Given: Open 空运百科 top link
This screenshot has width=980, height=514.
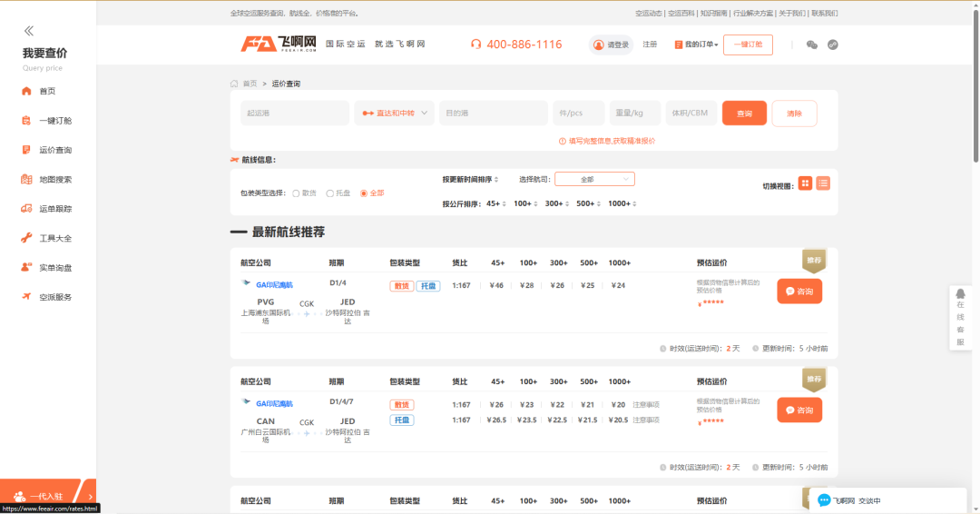Looking at the screenshot, I should point(681,13).
